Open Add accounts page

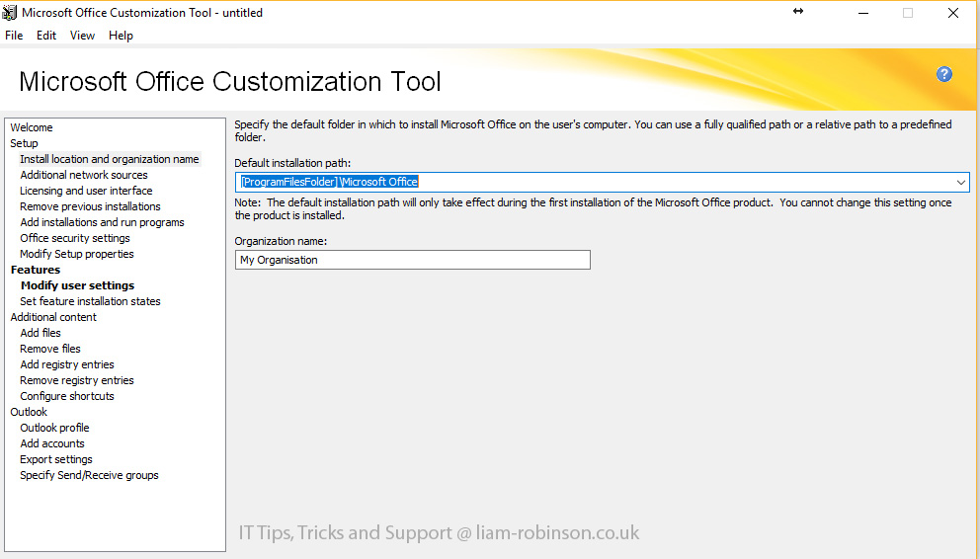(52, 443)
